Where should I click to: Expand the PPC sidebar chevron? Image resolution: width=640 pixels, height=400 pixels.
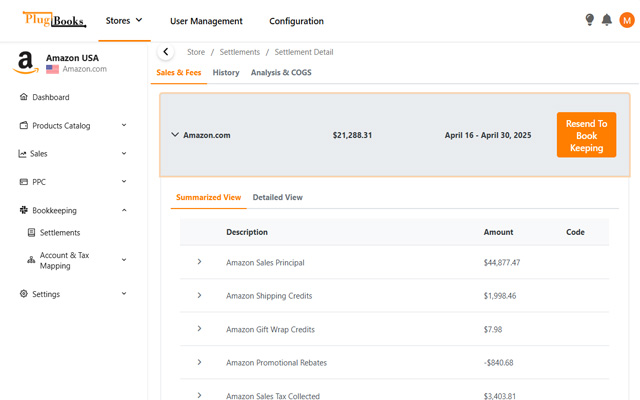(x=124, y=181)
